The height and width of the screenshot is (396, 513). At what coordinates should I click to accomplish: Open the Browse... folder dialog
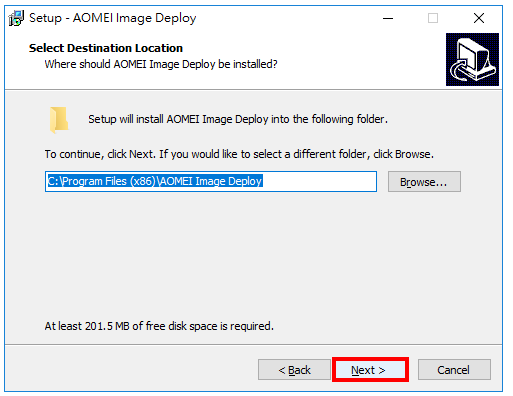(424, 182)
